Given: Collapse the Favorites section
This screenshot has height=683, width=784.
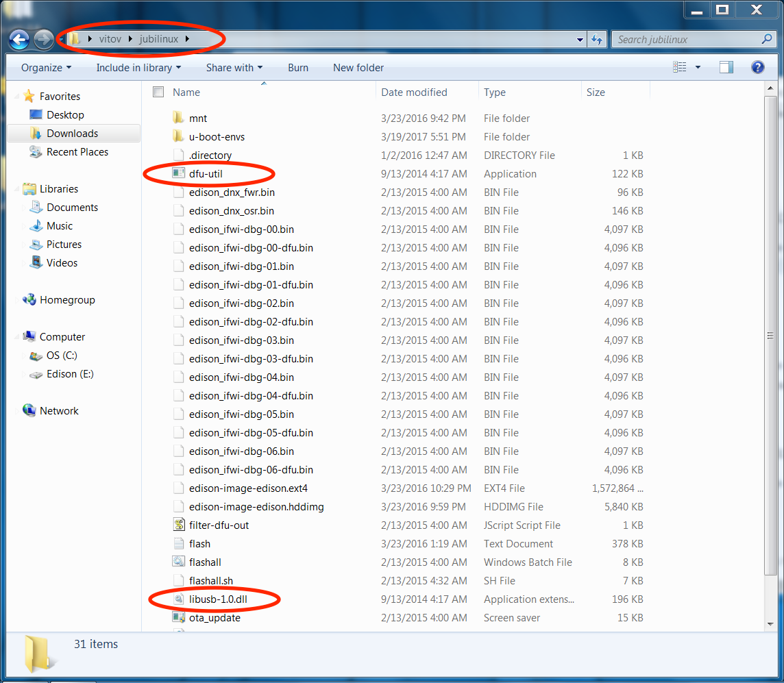Looking at the screenshot, I should [17, 97].
